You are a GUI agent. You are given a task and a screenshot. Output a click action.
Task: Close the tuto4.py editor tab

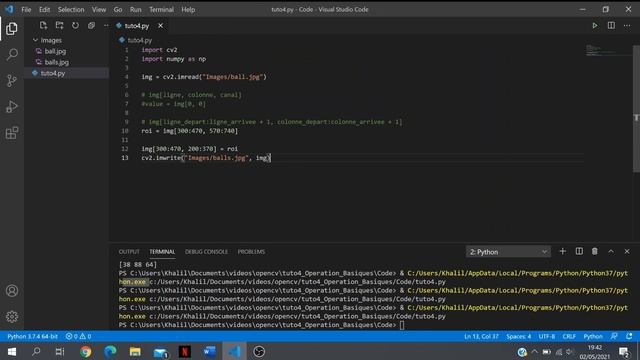[x=160, y=26]
